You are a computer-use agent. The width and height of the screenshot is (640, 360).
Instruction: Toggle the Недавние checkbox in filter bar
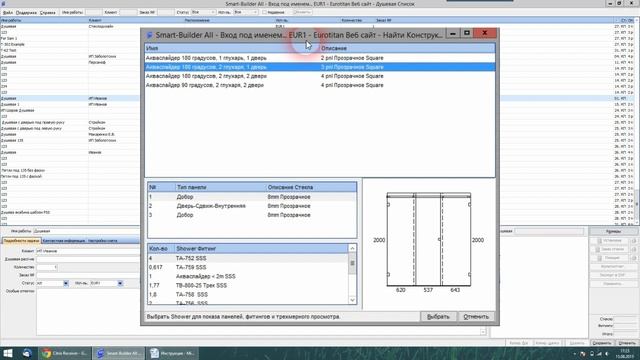264,12
